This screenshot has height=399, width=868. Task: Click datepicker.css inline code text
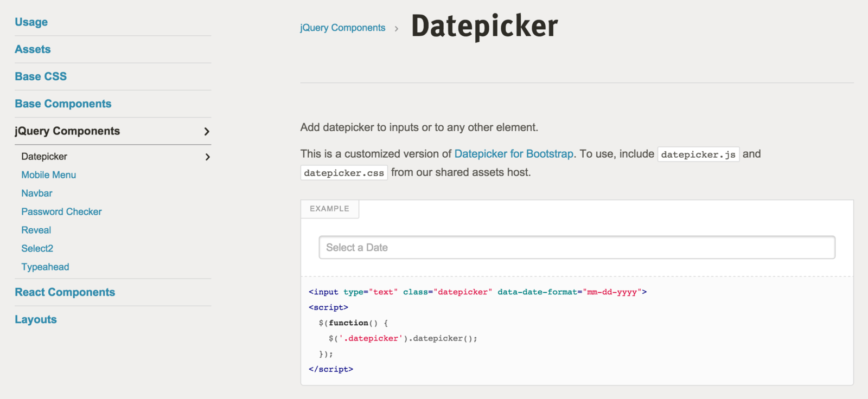tap(344, 173)
